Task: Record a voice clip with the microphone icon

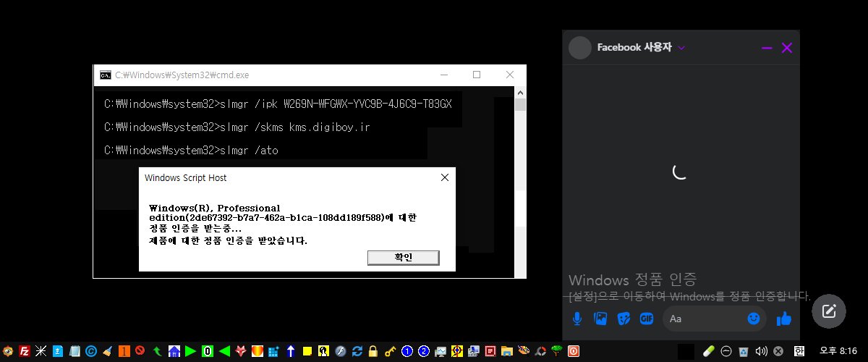Action: [x=577, y=319]
